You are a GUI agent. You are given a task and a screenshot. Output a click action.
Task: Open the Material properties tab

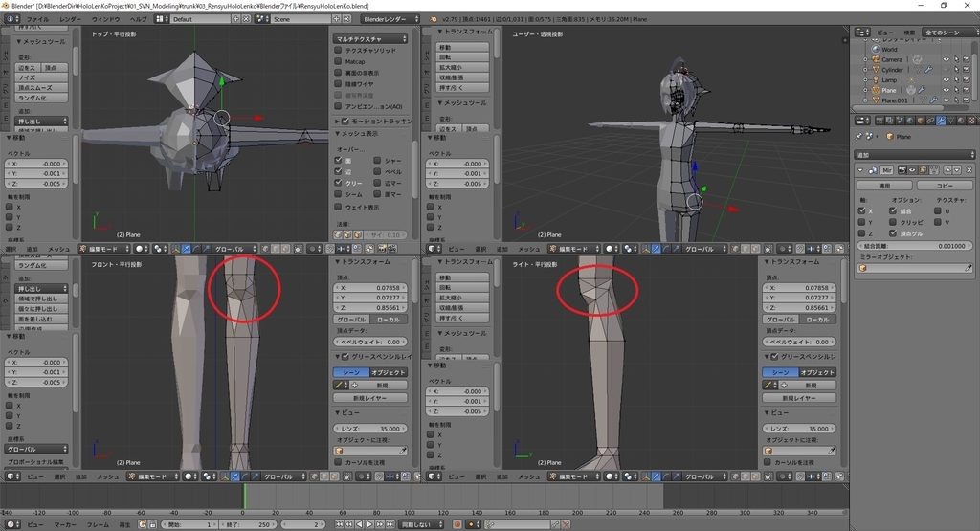(961, 121)
